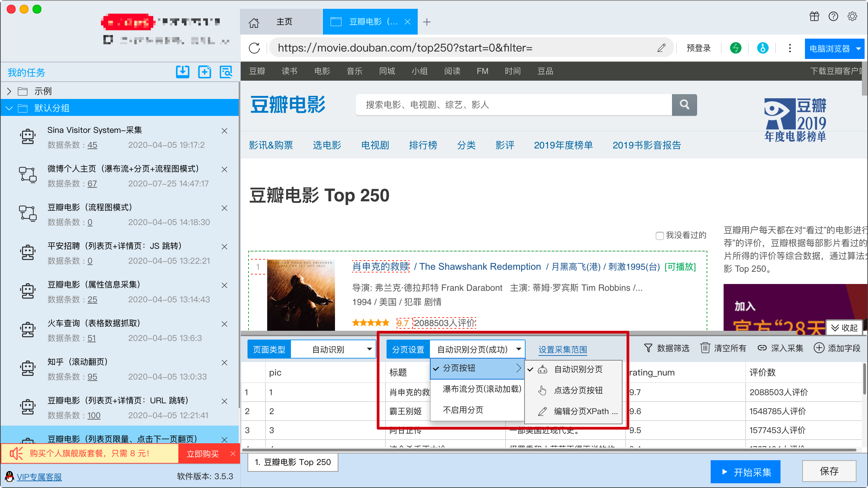
Task: Tick the 我没看过的 checkbox
Action: [659, 236]
